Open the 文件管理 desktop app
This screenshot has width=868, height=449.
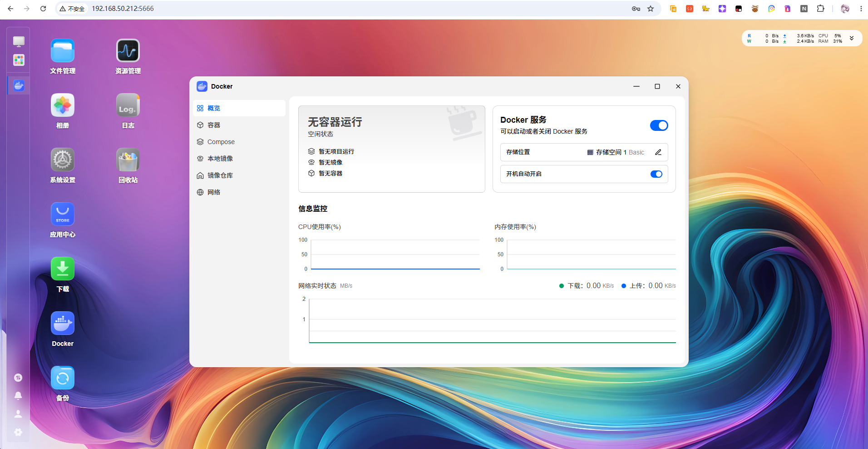pyautogui.click(x=63, y=50)
